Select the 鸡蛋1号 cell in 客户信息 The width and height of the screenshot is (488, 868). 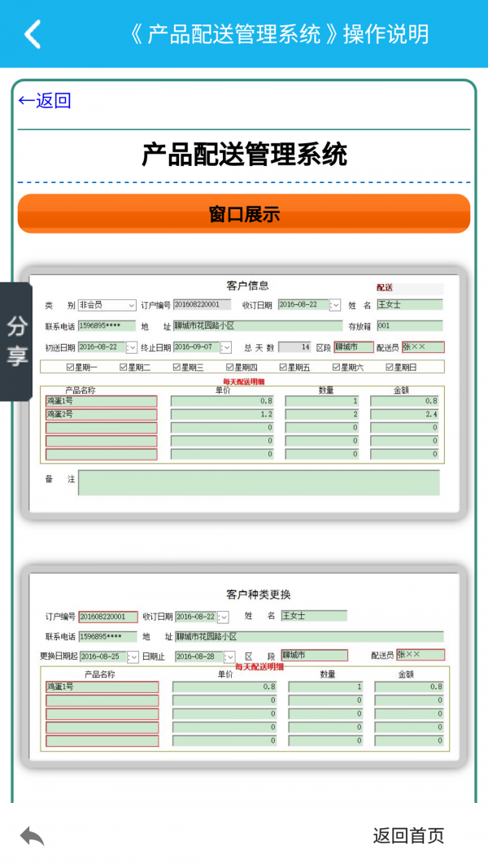[101, 401]
